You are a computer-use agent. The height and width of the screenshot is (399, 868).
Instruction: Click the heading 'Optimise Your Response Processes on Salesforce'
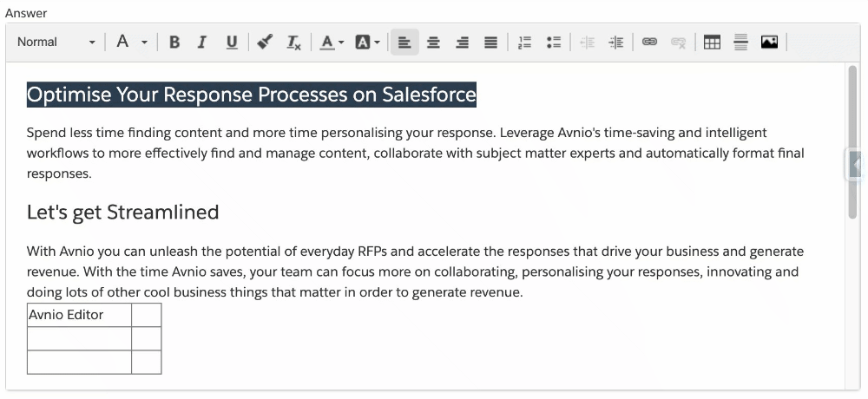[x=252, y=95]
